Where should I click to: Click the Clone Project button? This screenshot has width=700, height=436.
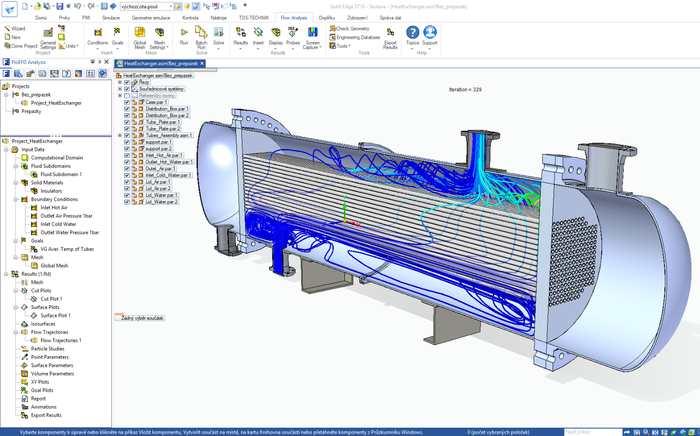(21, 46)
